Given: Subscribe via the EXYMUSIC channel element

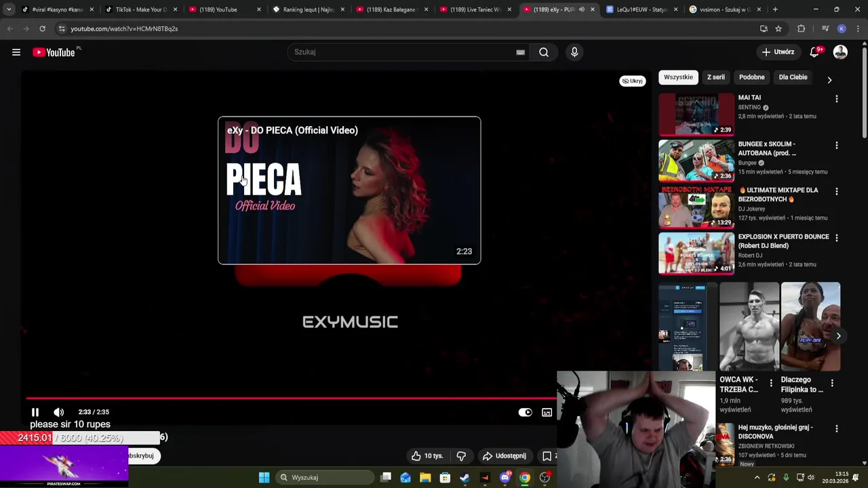Looking at the screenshot, I should (x=349, y=322).
